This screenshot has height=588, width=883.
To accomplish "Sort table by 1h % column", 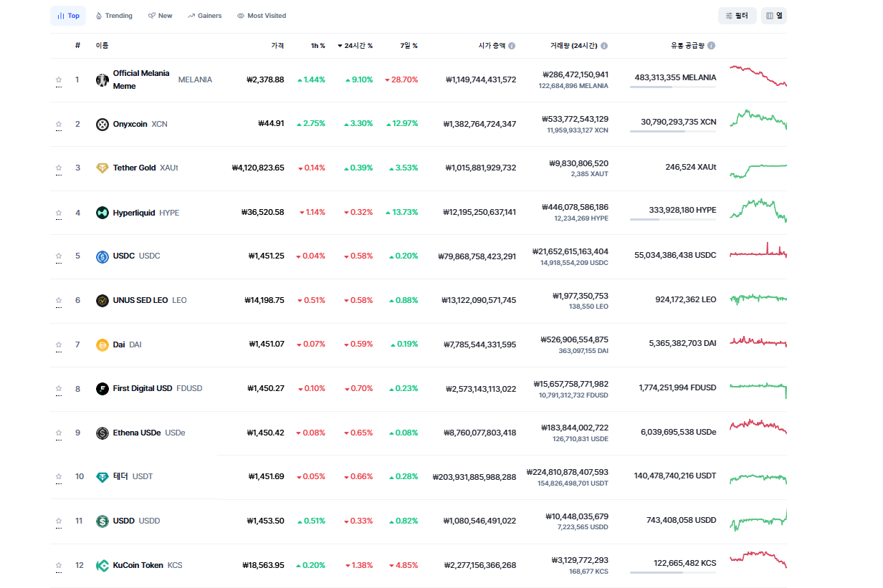I will pyautogui.click(x=318, y=46).
